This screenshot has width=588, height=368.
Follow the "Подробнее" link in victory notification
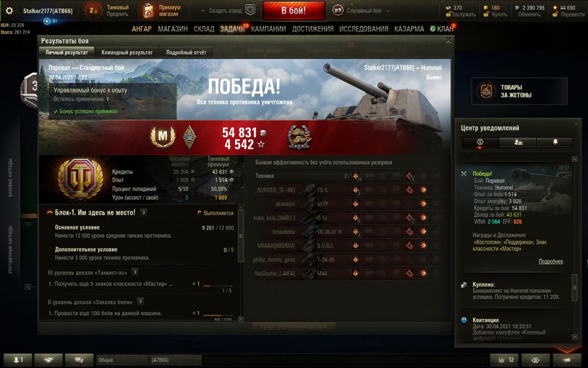pyautogui.click(x=551, y=262)
